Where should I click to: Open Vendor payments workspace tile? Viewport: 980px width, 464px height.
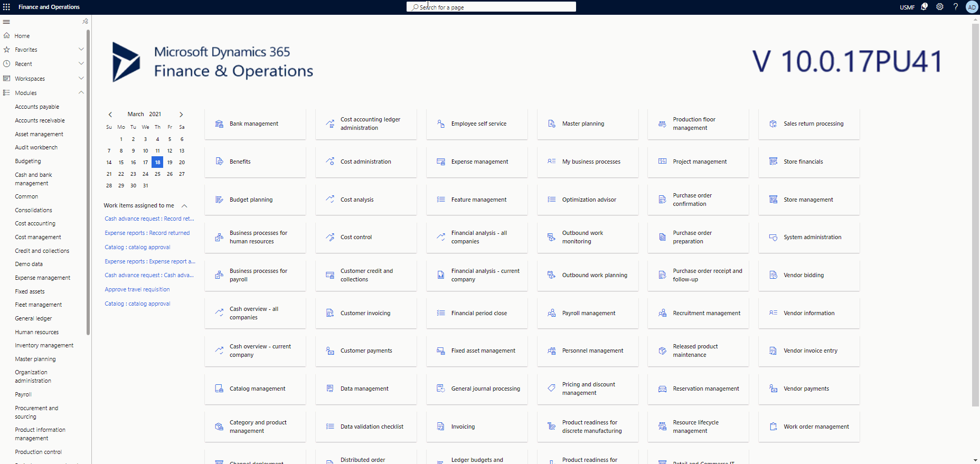pos(809,389)
